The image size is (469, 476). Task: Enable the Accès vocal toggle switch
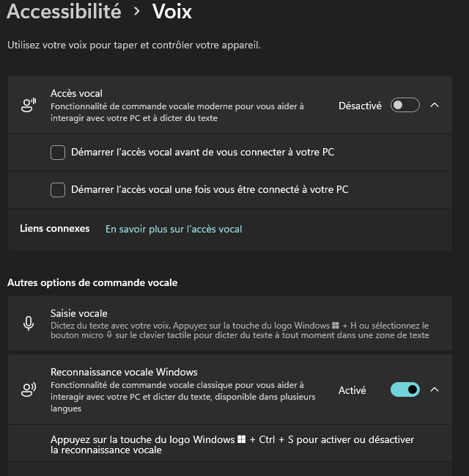(405, 106)
